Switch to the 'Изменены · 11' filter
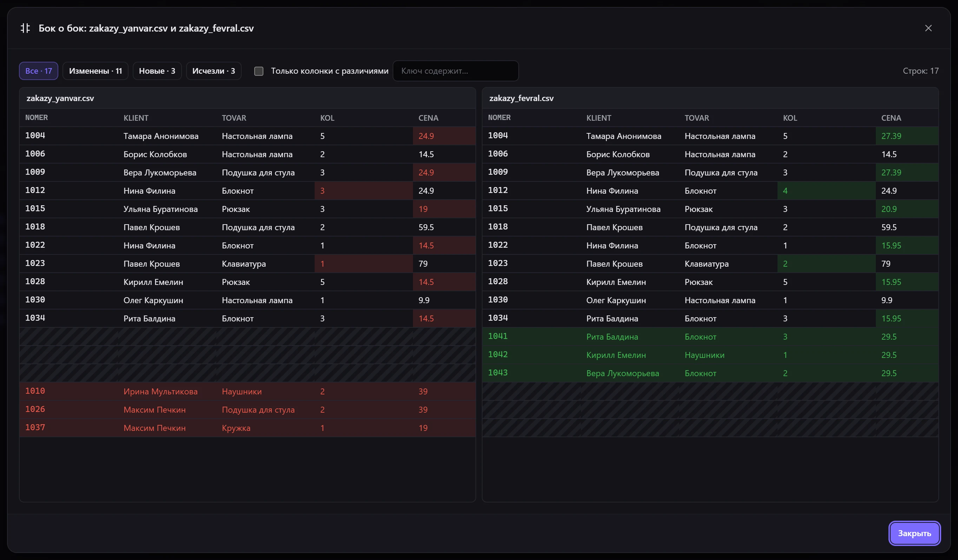Image resolution: width=958 pixels, height=560 pixels. tap(96, 71)
